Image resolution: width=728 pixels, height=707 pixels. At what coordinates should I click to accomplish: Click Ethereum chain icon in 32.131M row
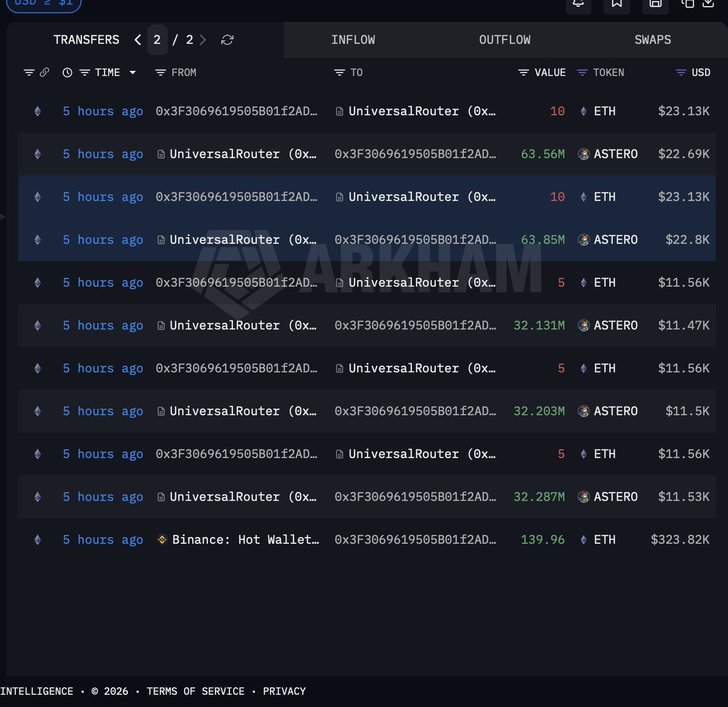pos(38,325)
